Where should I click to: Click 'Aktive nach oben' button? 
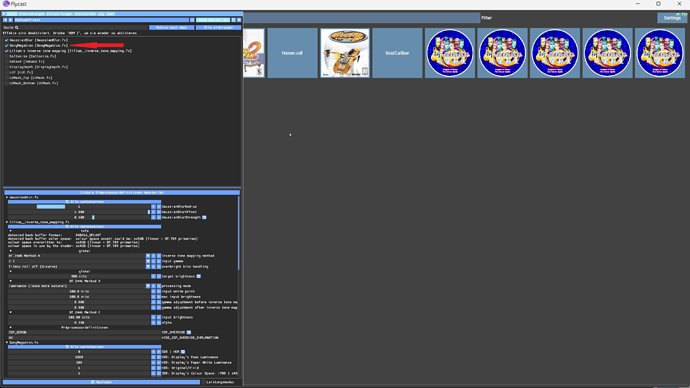pos(171,27)
